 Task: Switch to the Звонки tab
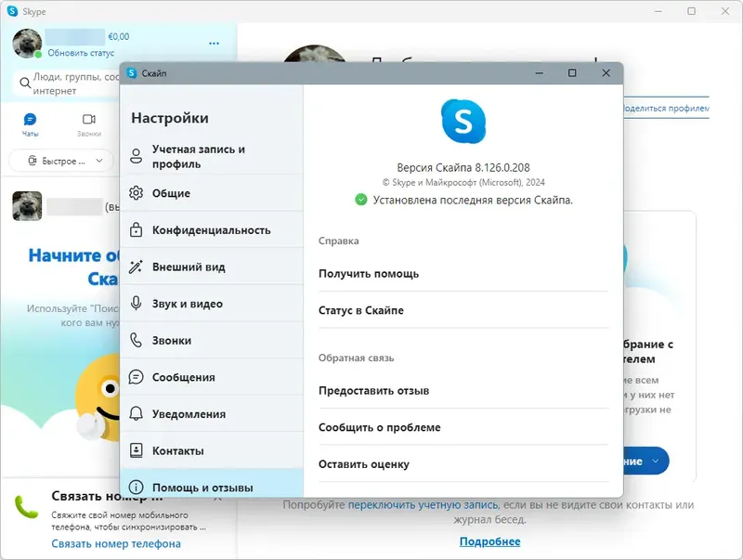tap(89, 121)
